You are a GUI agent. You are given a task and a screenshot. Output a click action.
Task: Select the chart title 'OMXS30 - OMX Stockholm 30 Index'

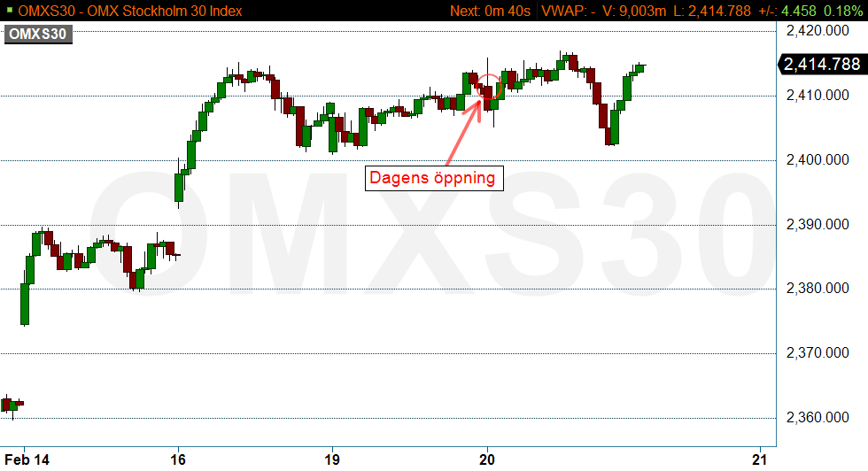click(x=130, y=11)
